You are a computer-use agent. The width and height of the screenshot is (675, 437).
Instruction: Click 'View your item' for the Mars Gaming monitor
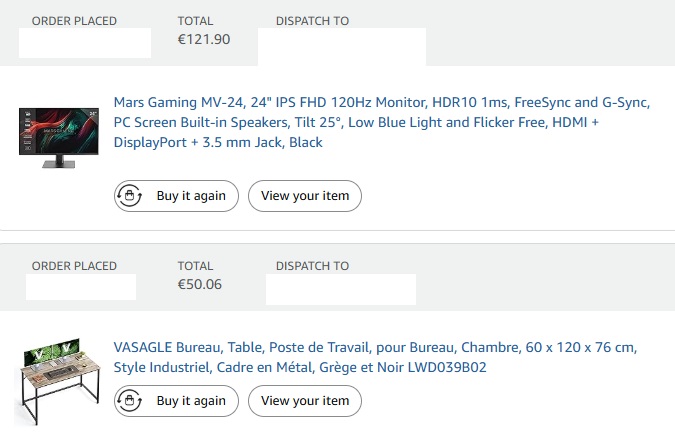[305, 196]
